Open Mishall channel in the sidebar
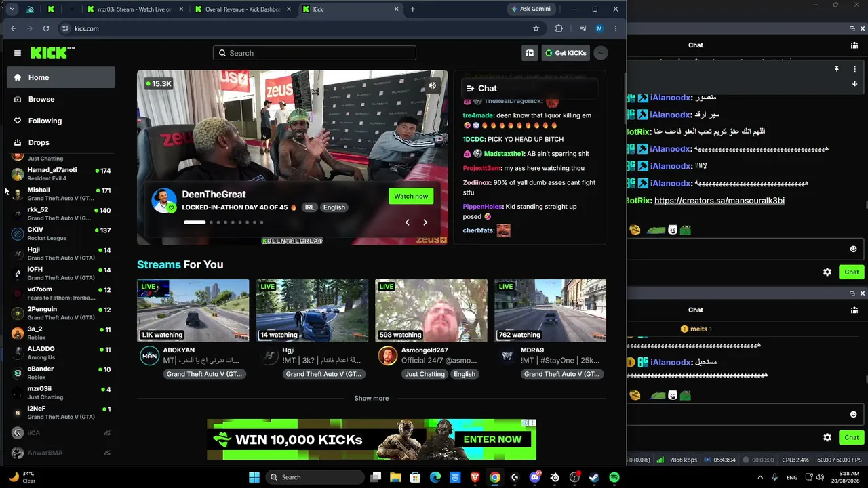 (x=61, y=194)
